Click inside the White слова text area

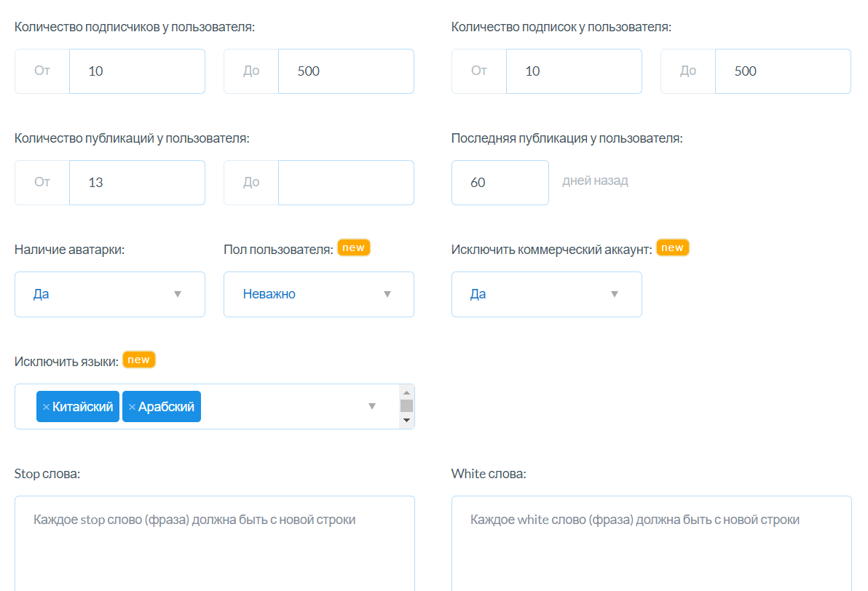[x=651, y=546]
